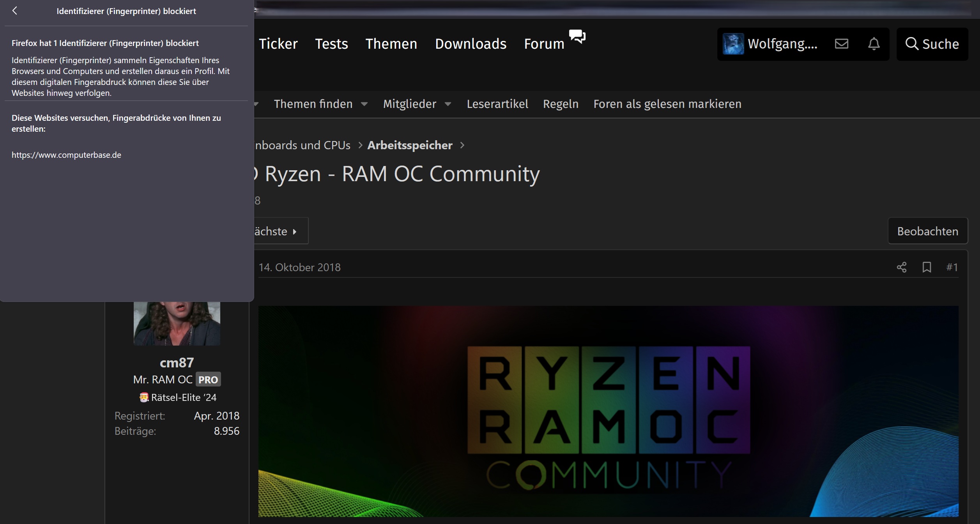The width and height of the screenshot is (980, 524).
Task: Click Rätsel-Elite '24 badge text
Action: [184, 397]
